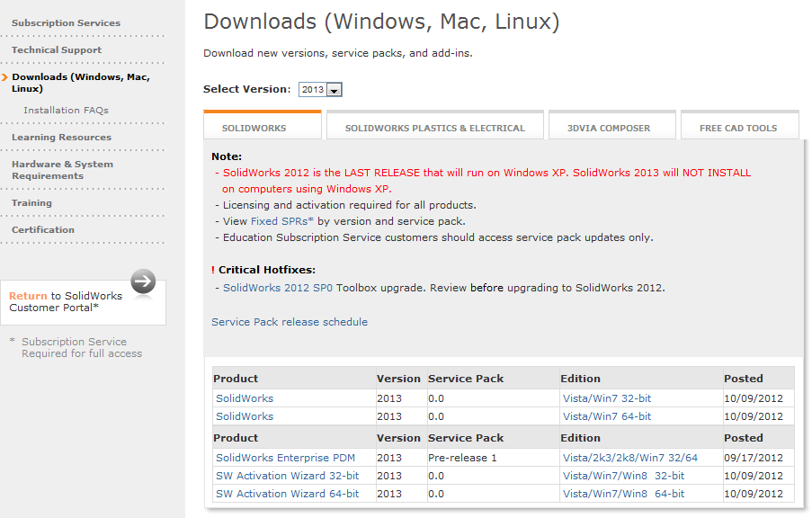
Task: Open Training in sidebar
Action: pyautogui.click(x=31, y=202)
